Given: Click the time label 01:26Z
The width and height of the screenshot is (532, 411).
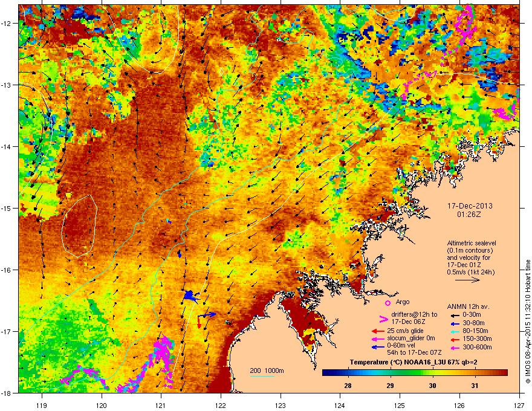Looking at the screenshot, I should [469, 215].
